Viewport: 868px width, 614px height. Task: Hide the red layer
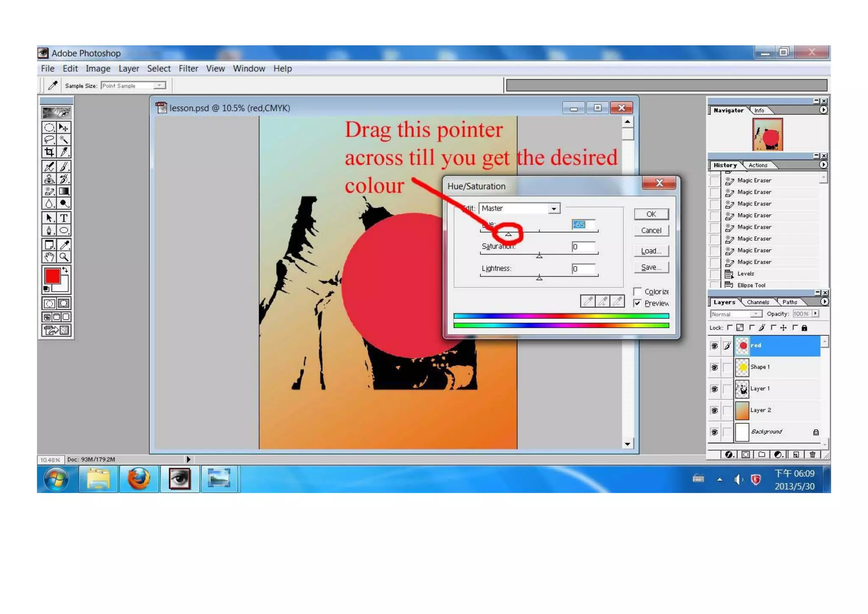click(x=714, y=346)
